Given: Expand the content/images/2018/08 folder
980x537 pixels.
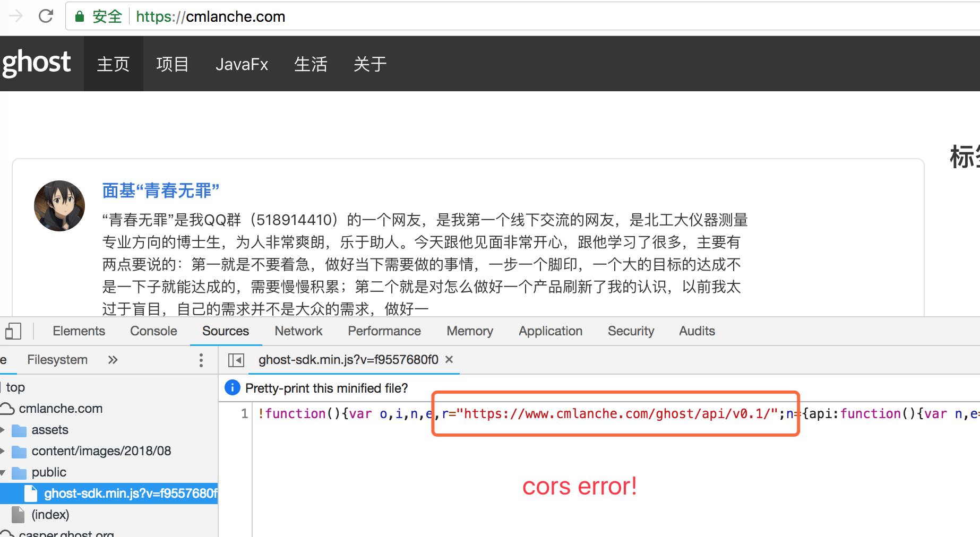Looking at the screenshot, I should [x=3, y=451].
